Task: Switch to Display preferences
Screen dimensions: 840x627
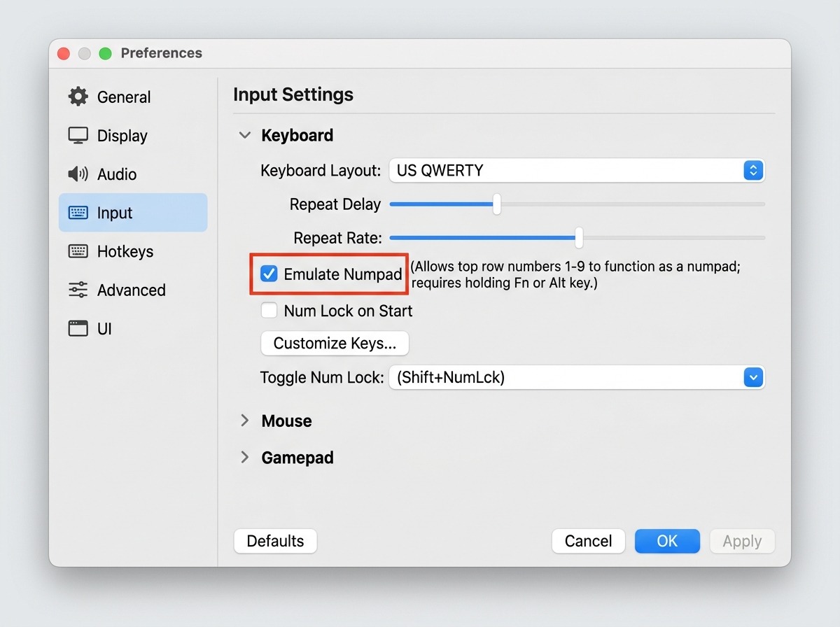Action: [133, 135]
